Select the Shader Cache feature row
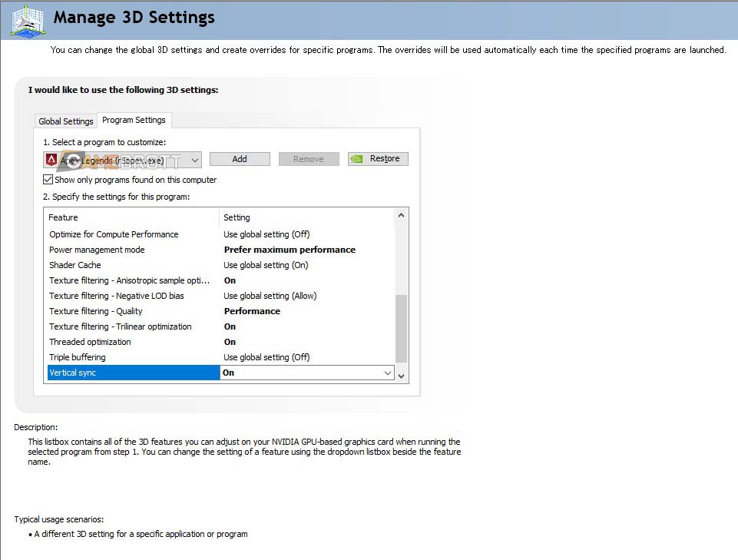 (x=75, y=265)
